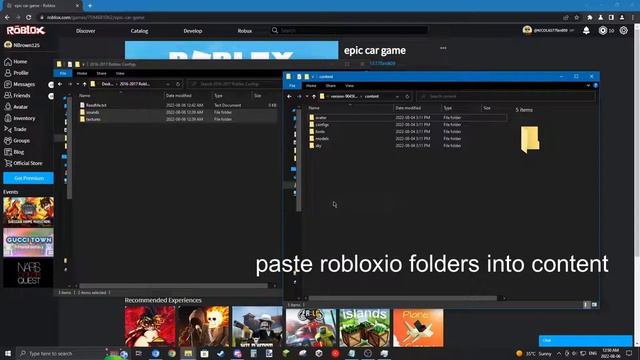Open Groups in Roblox sidebar
This screenshot has height=360, width=640.
[x=17, y=141]
